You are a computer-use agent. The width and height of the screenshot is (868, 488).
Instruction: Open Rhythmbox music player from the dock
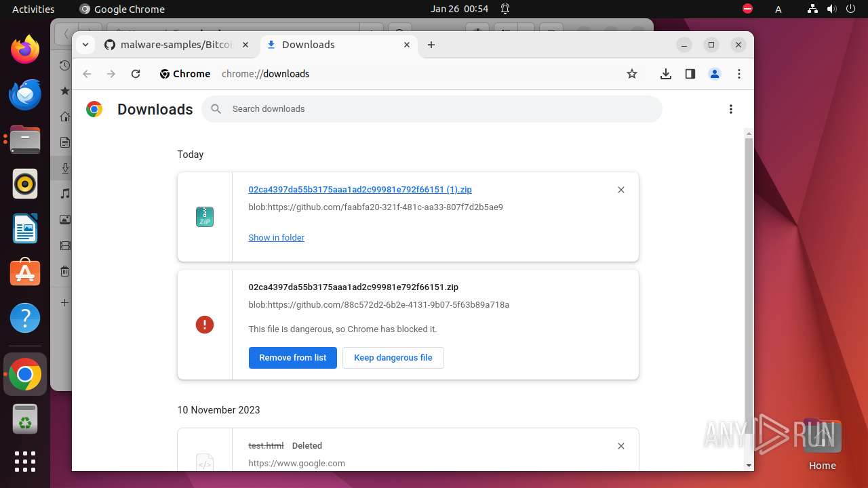pyautogui.click(x=25, y=184)
